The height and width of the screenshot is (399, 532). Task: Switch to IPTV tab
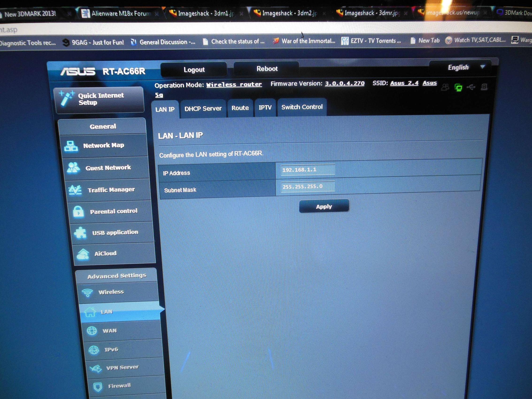tap(265, 107)
